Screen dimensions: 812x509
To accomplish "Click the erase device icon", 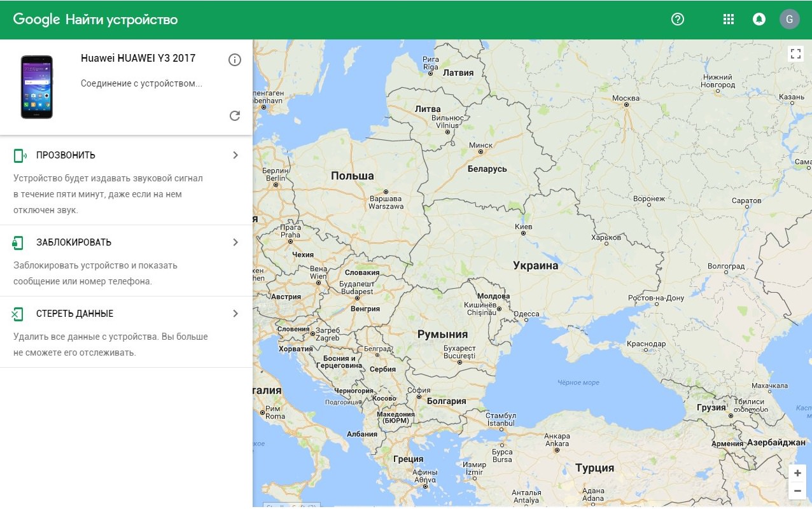I will 18,314.
